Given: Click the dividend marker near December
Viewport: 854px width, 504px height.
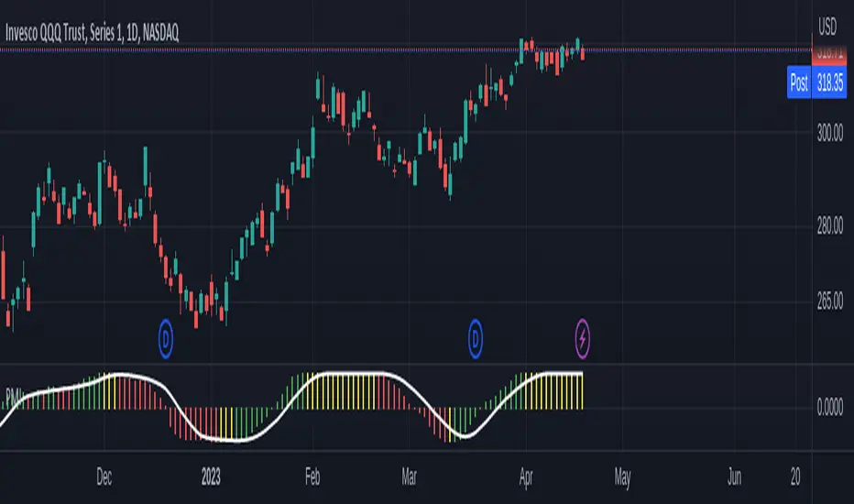Looking at the screenshot, I should click(x=166, y=339).
